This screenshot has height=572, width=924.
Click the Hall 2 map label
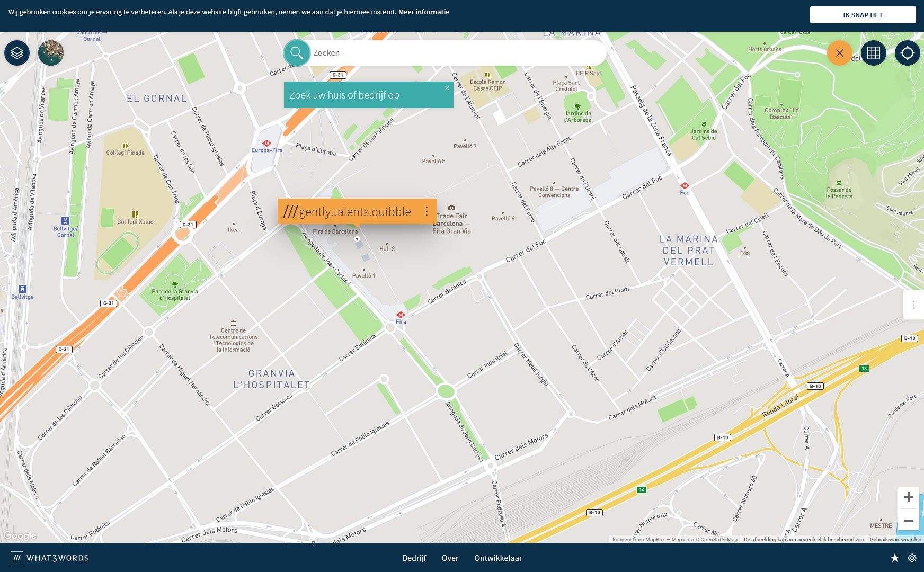click(387, 249)
